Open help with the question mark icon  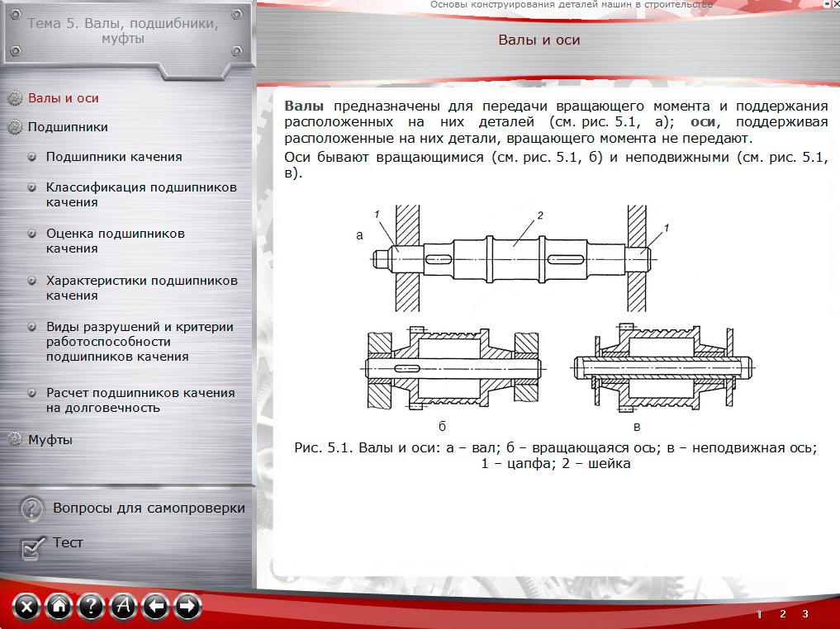click(91, 608)
